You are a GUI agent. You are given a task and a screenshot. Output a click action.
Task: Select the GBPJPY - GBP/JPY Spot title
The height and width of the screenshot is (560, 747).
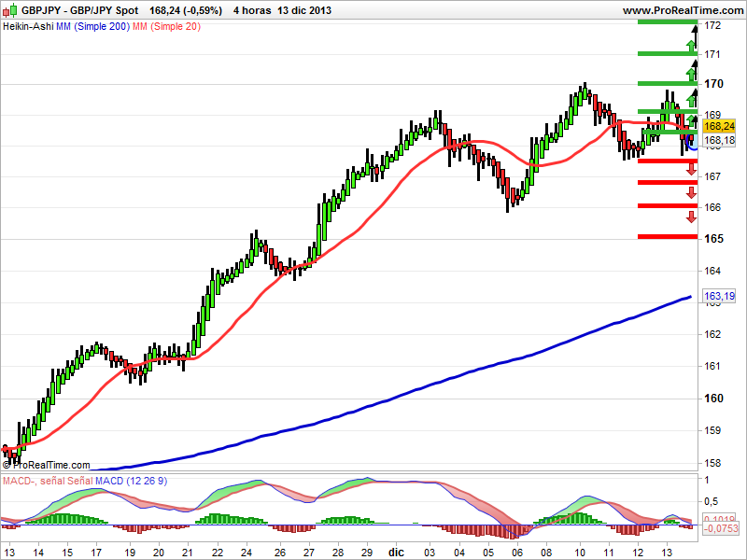tap(80, 10)
